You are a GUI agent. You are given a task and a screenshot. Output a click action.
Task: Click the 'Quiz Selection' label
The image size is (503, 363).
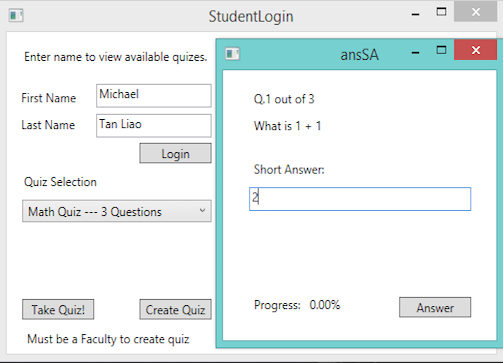pyautogui.click(x=60, y=182)
